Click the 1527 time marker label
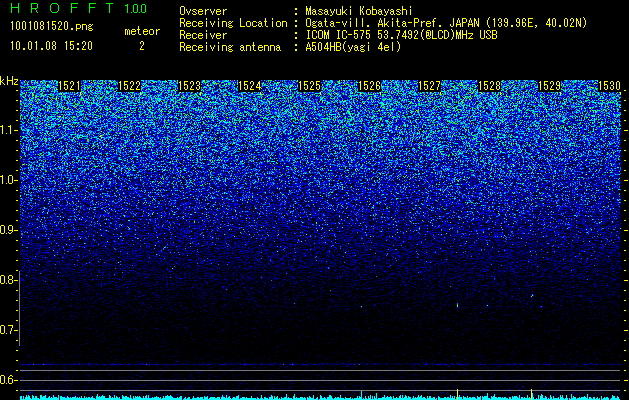 (x=430, y=86)
